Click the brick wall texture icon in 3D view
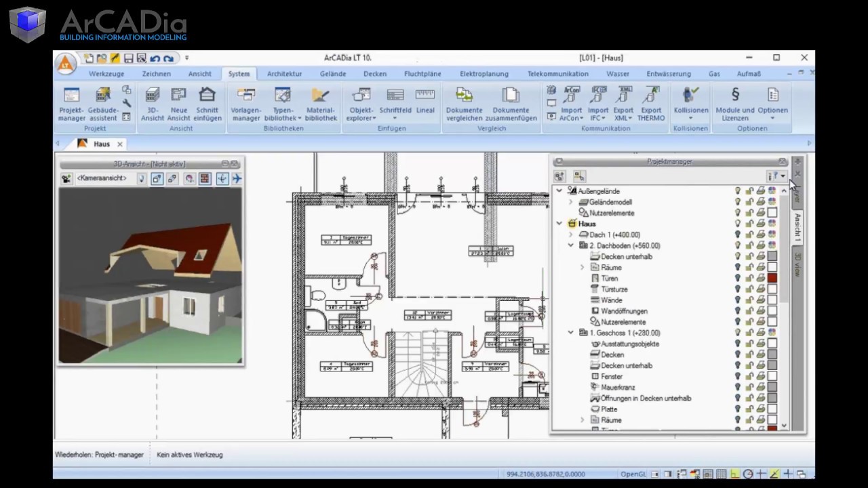The height and width of the screenshot is (488, 868). tap(205, 178)
